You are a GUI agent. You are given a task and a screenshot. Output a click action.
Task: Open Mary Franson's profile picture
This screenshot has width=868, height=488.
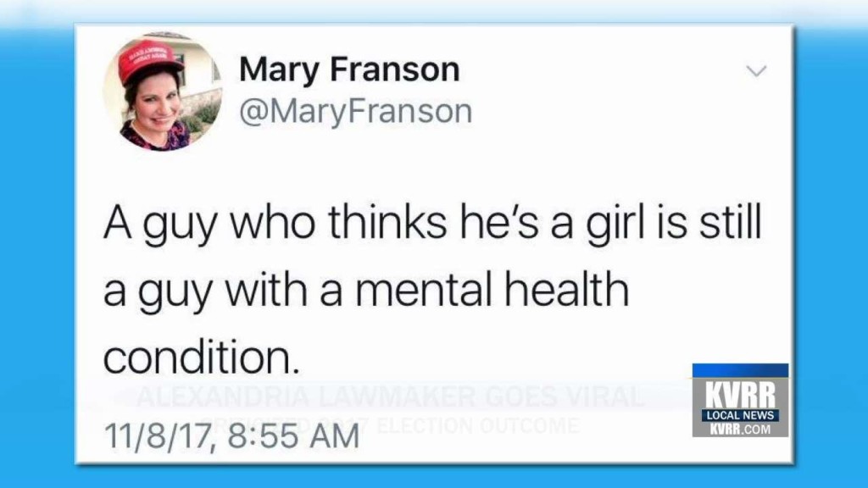click(x=163, y=91)
